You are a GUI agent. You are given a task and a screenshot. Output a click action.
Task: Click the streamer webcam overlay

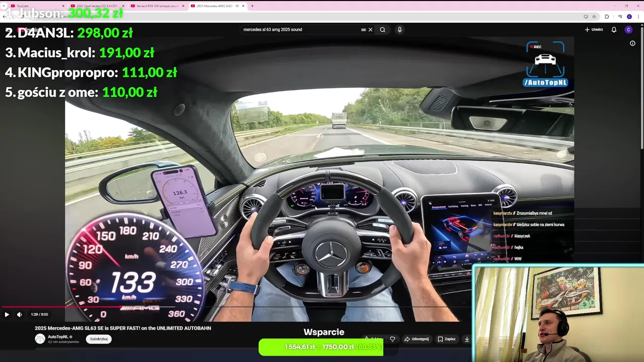558,314
